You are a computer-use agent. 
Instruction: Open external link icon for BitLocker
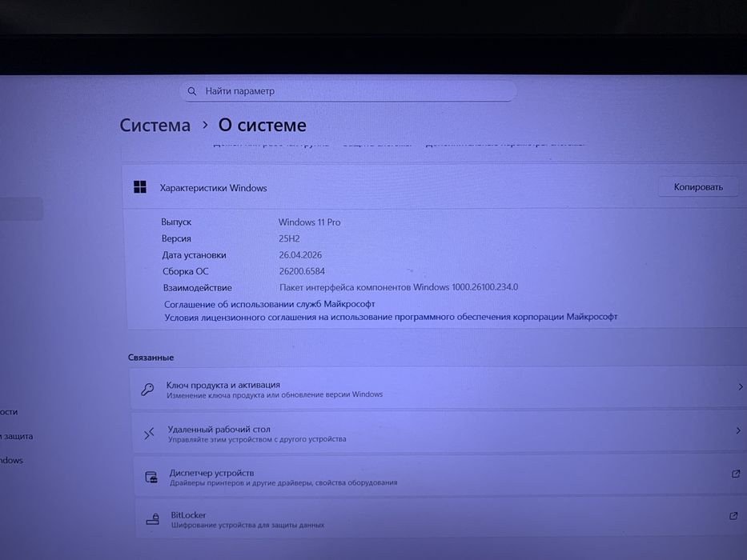tap(733, 516)
